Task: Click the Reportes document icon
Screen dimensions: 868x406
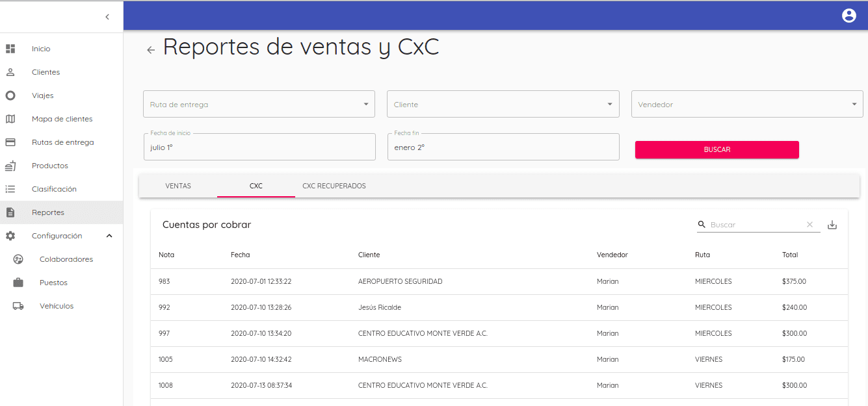Action: (x=10, y=212)
